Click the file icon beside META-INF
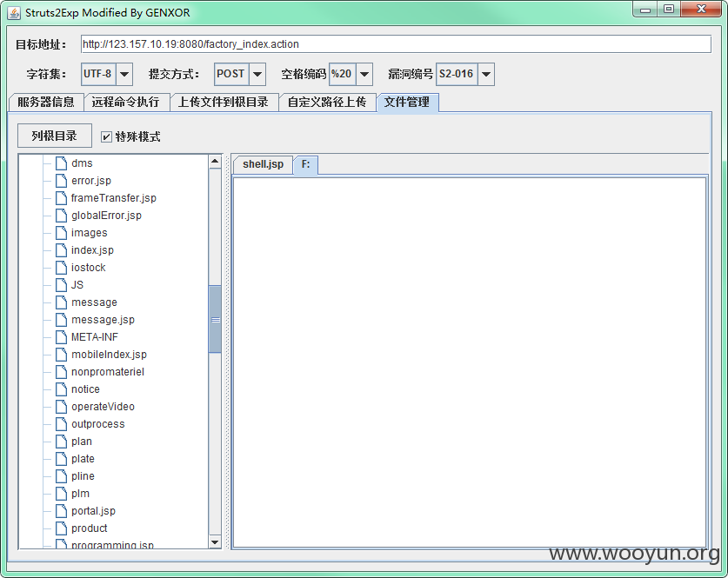This screenshot has height=578, width=728. coord(61,337)
